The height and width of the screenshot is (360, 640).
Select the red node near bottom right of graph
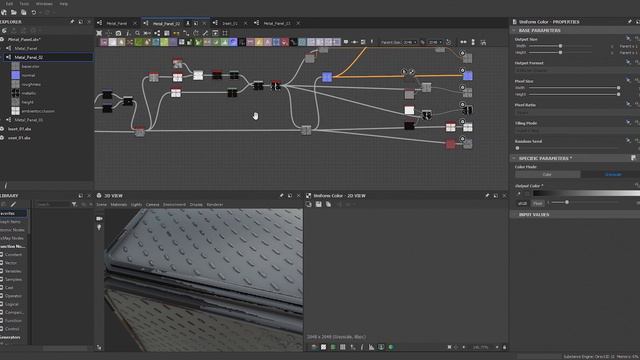click(x=450, y=144)
